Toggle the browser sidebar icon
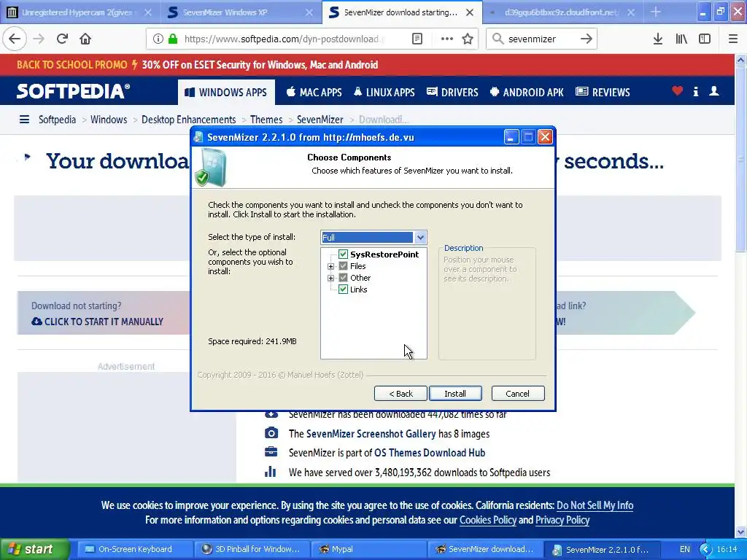The image size is (747, 560). [x=705, y=39]
